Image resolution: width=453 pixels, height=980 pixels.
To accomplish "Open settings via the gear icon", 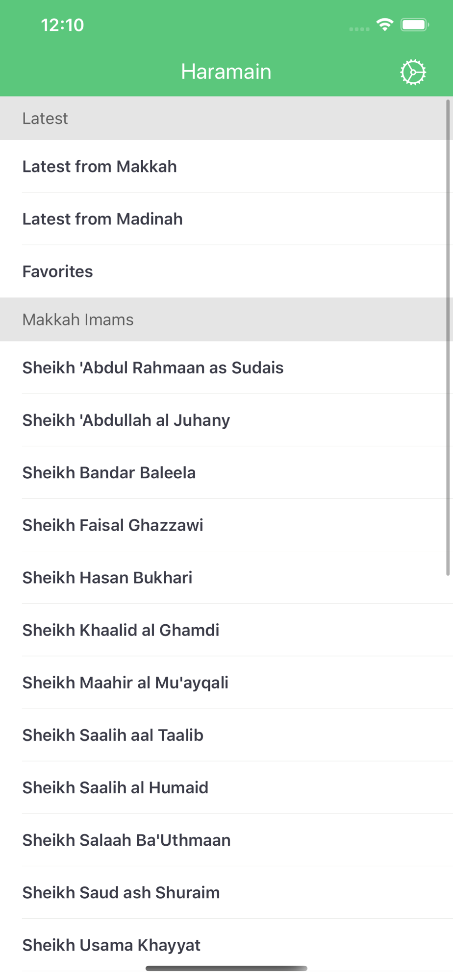I will point(413,73).
